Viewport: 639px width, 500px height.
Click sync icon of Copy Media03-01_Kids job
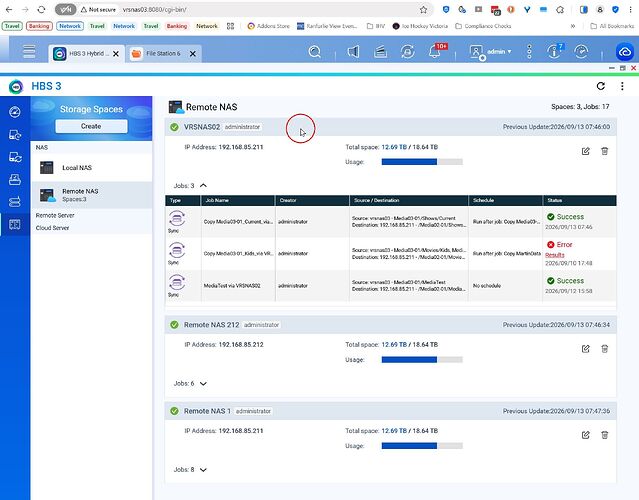[x=177, y=250]
